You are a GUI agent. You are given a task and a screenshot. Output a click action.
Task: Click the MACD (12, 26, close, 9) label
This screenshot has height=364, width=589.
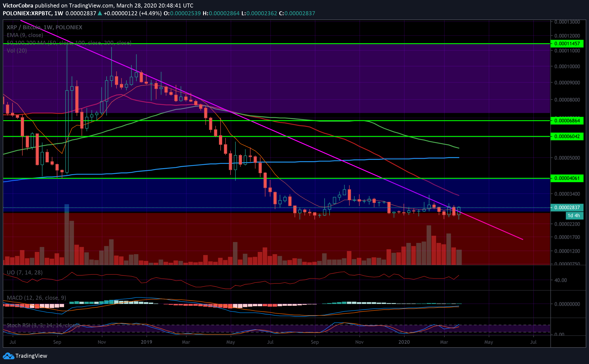36,298
